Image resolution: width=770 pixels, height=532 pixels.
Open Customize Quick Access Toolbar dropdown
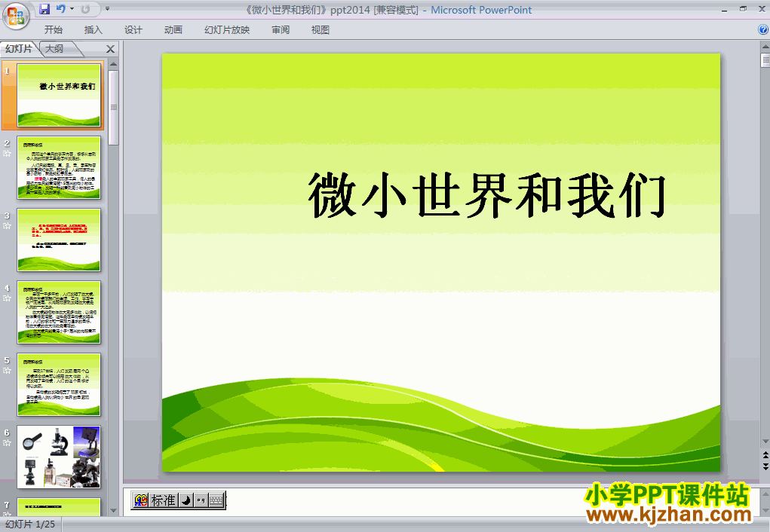107,9
